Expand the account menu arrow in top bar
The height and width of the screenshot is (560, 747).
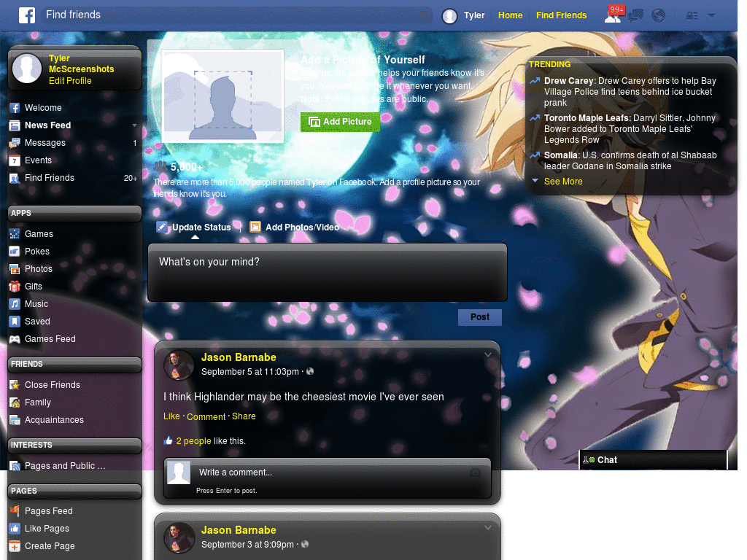pos(712,15)
